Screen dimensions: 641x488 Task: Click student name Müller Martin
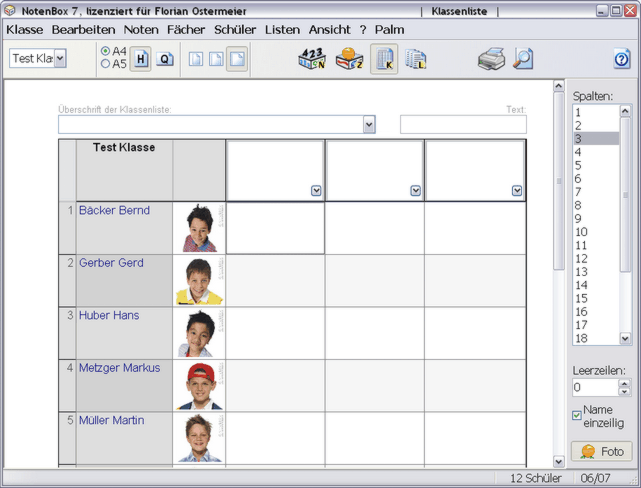point(112,421)
